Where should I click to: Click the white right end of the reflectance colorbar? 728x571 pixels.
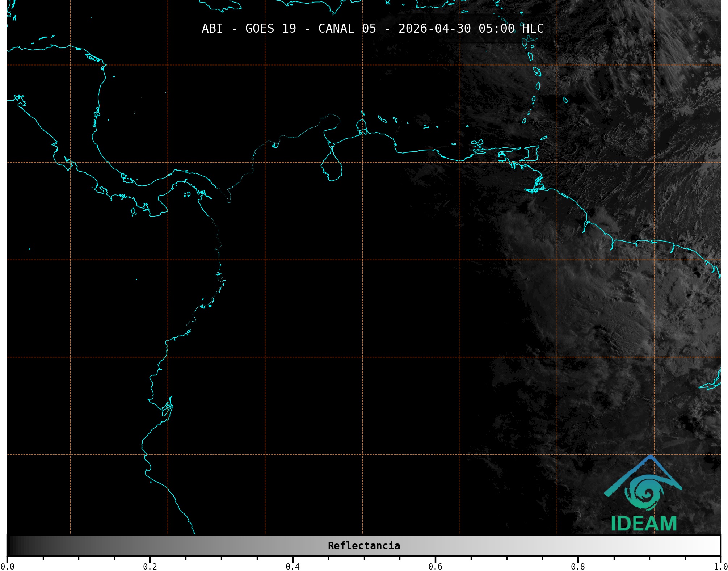[715, 546]
